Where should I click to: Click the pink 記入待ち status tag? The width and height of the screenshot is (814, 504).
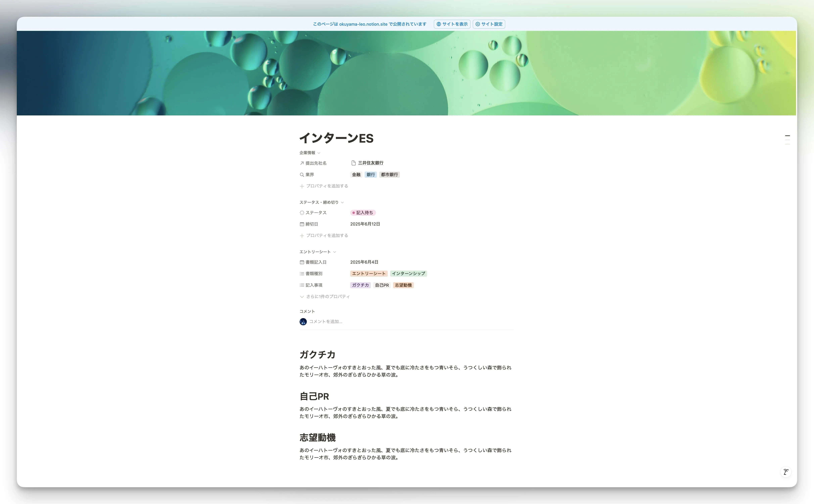[363, 212]
